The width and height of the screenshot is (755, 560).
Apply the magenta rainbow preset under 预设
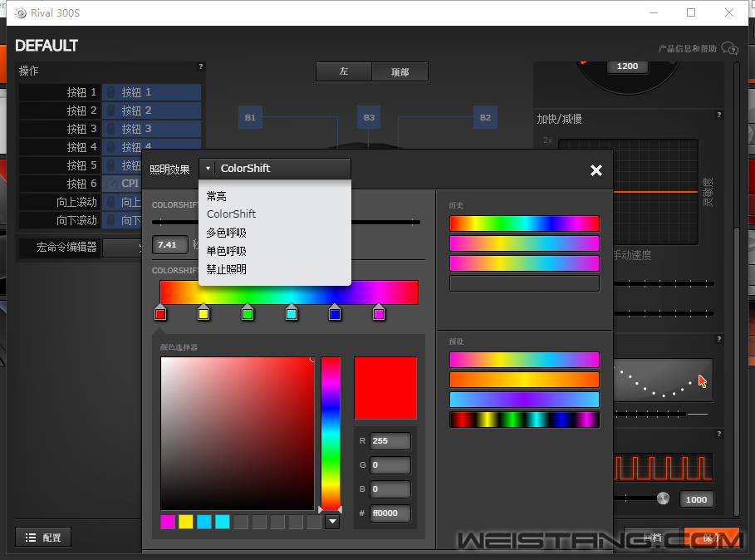pyautogui.click(x=524, y=360)
